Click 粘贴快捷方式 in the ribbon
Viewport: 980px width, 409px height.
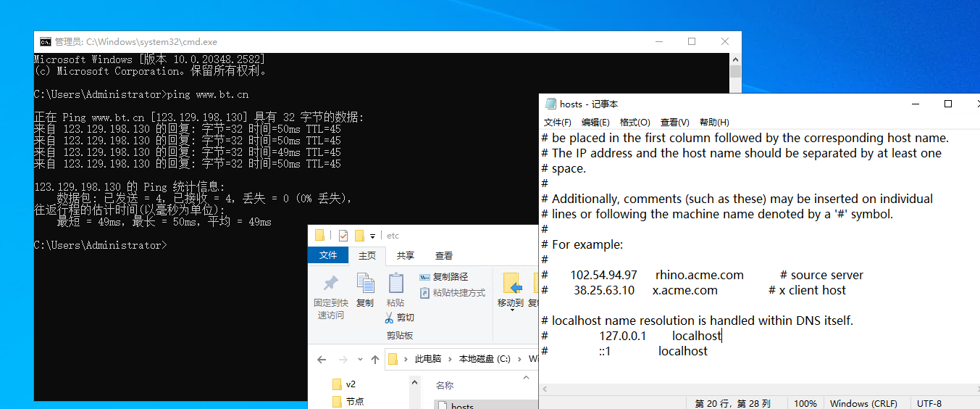click(x=452, y=293)
